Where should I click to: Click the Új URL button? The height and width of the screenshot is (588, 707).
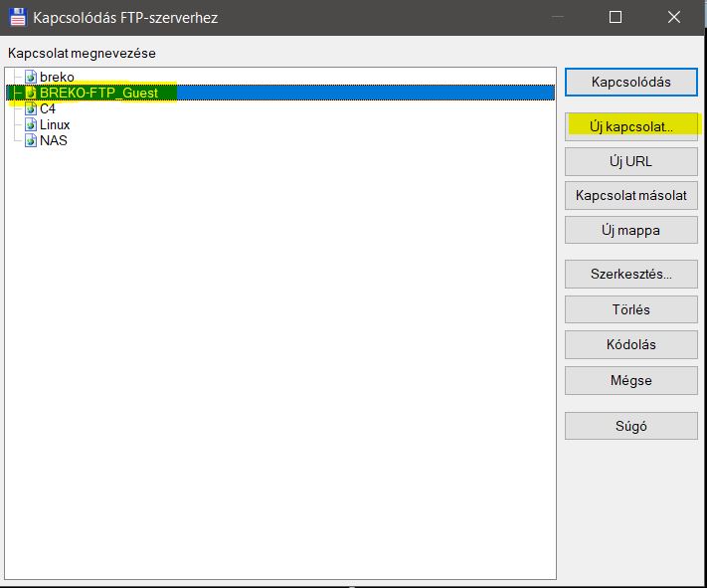pyautogui.click(x=630, y=161)
